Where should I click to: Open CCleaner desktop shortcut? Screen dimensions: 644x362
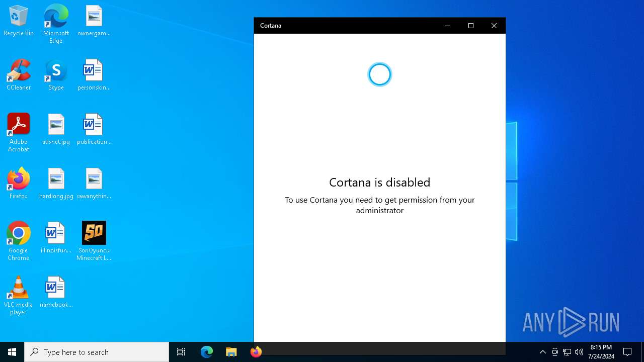[x=19, y=75]
